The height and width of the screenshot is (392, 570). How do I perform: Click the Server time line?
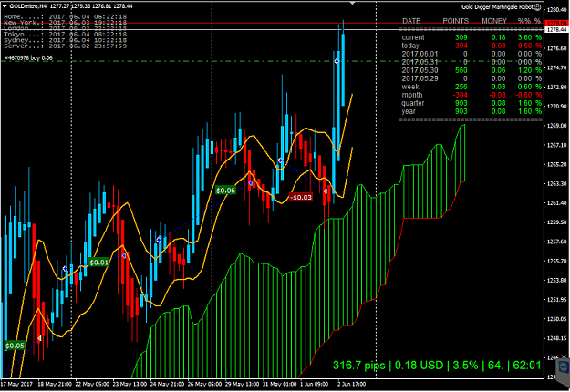click(x=65, y=46)
